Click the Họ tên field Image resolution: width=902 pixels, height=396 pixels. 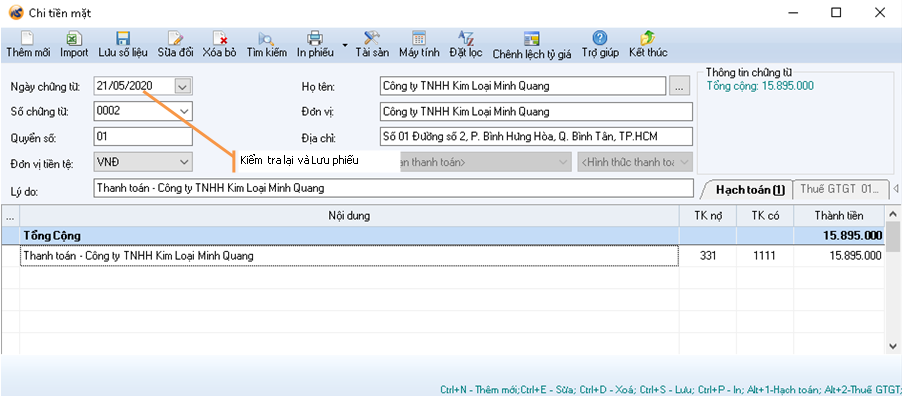point(523,86)
